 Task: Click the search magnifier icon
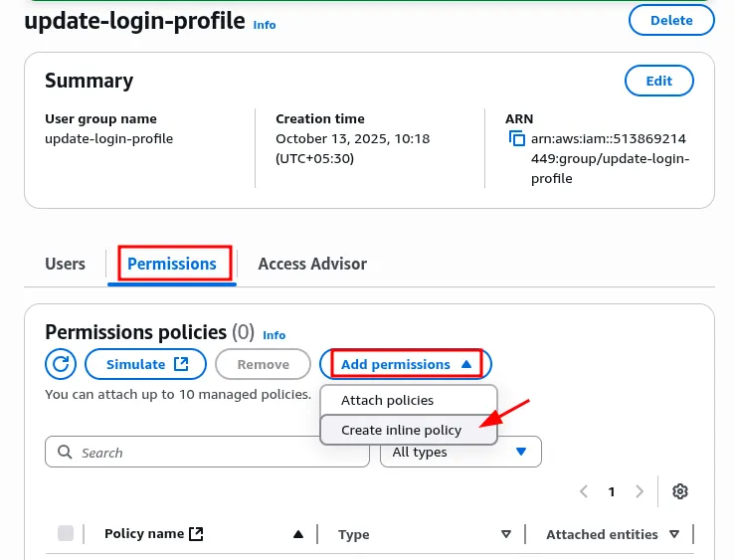(x=66, y=453)
